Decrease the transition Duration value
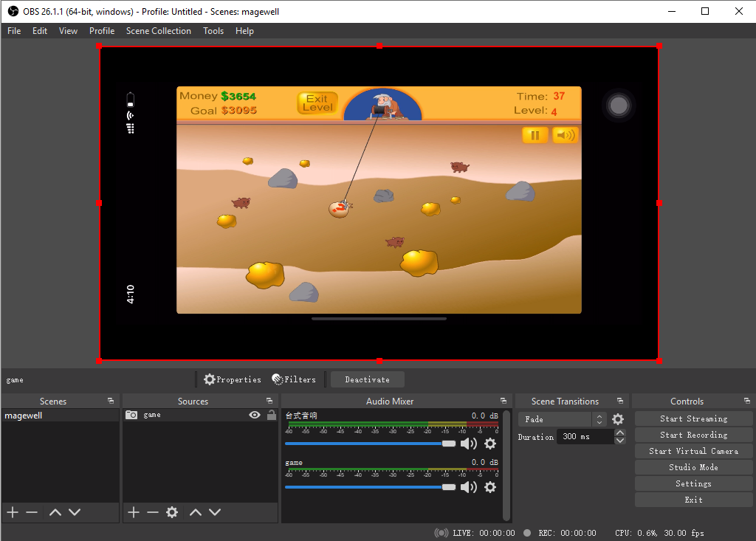The image size is (756, 541). click(x=620, y=440)
